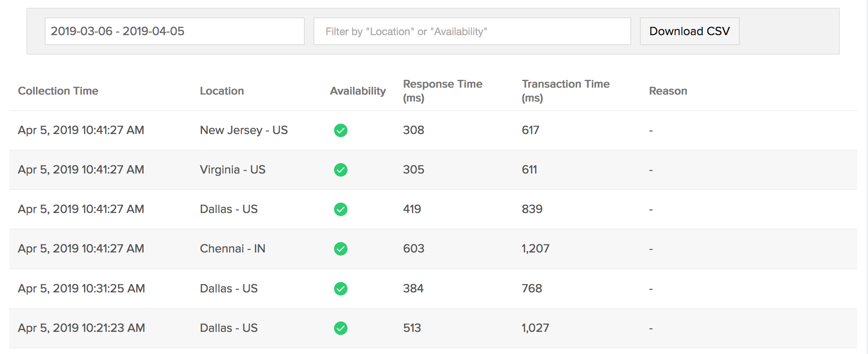Image resolution: width=868 pixels, height=354 pixels.
Task: Click the Location column header
Action: click(222, 91)
